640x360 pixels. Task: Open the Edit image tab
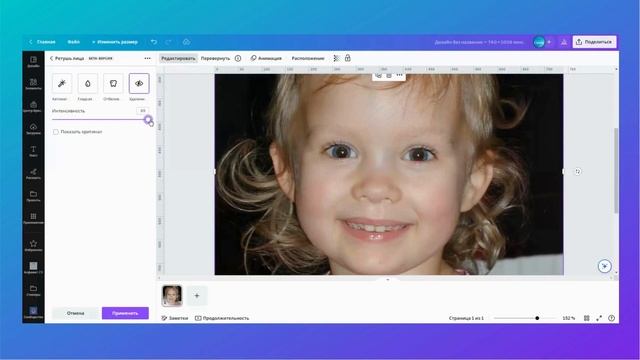178,58
